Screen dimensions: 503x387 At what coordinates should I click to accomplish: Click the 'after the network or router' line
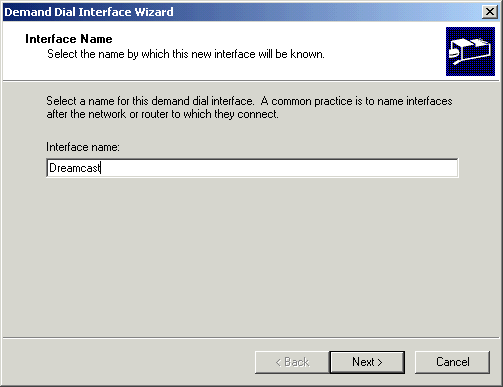coord(162,114)
